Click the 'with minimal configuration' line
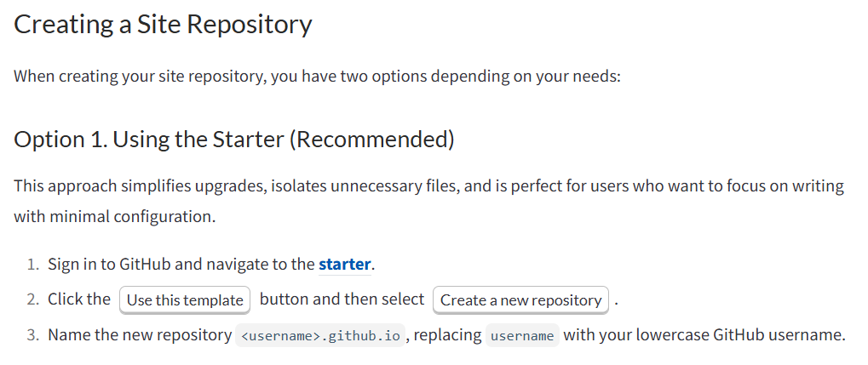 tap(115, 217)
